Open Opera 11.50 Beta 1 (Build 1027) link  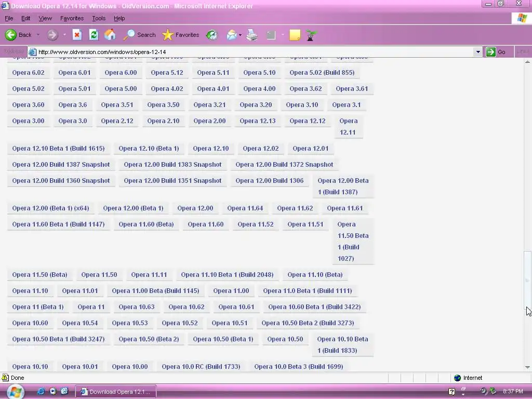(353, 241)
